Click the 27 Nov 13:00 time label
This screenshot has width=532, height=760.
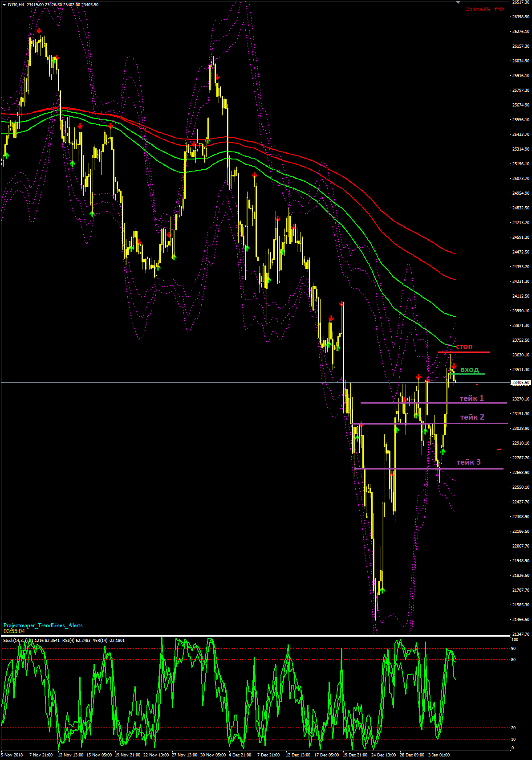pyautogui.click(x=185, y=755)
